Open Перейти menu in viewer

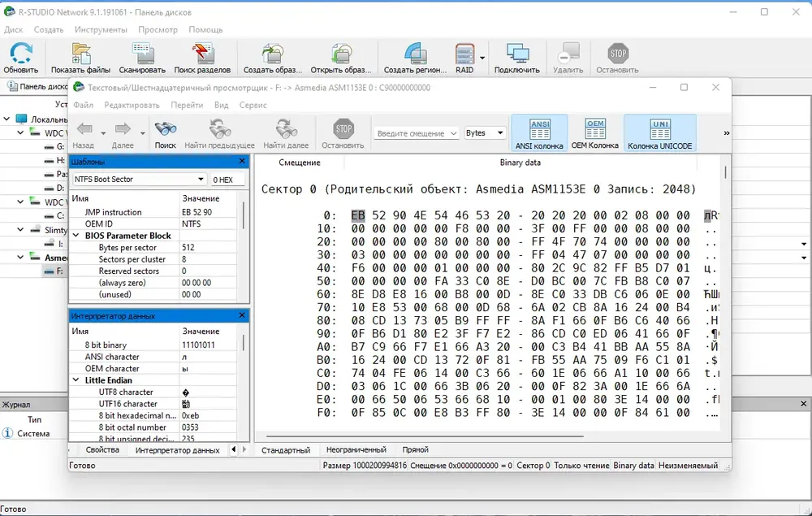pos(187,105)
